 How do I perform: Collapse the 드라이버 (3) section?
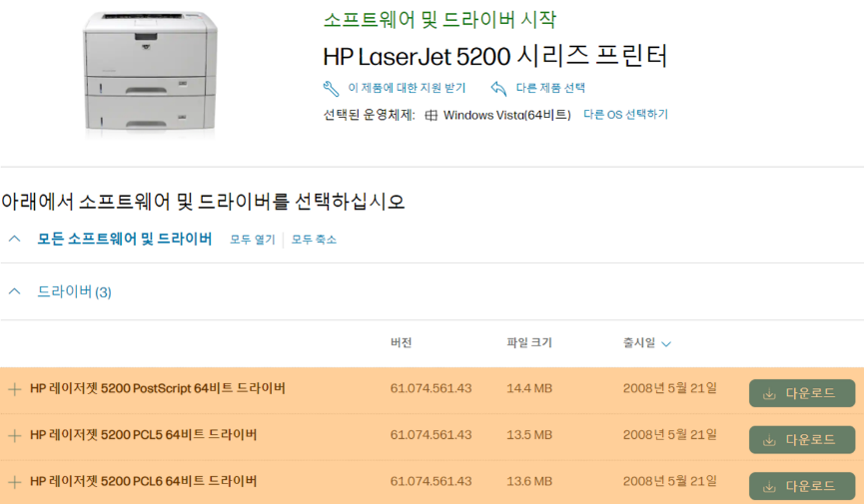coord(14,291)
